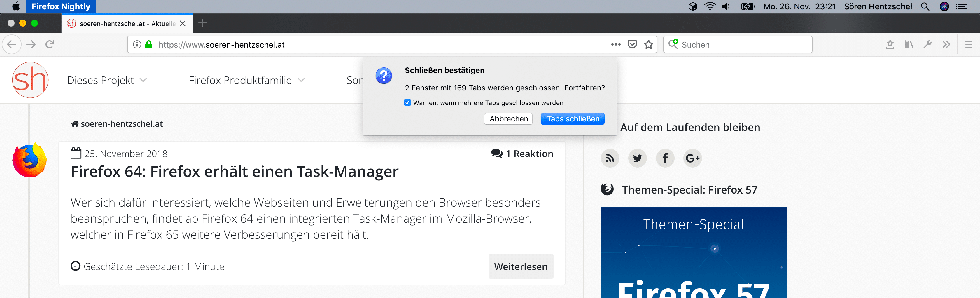This screenshot has width=980, height=298.
Task: Open macOS Spotlight search icon
Action: [x=925, y=6]
